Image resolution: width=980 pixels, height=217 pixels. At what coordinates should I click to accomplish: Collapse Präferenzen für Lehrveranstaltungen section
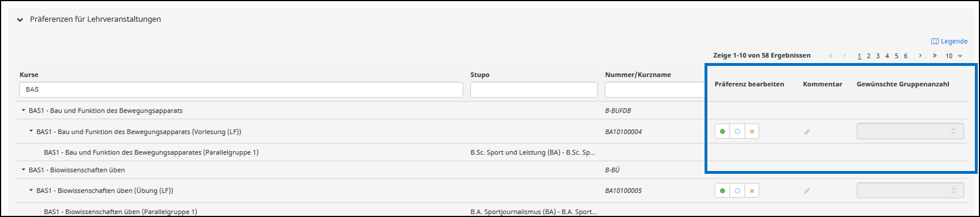[20, 19]
